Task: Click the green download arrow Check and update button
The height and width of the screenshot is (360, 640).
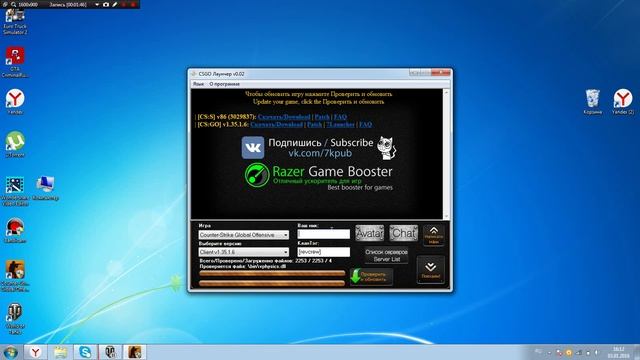Action: tap(371, 276)
